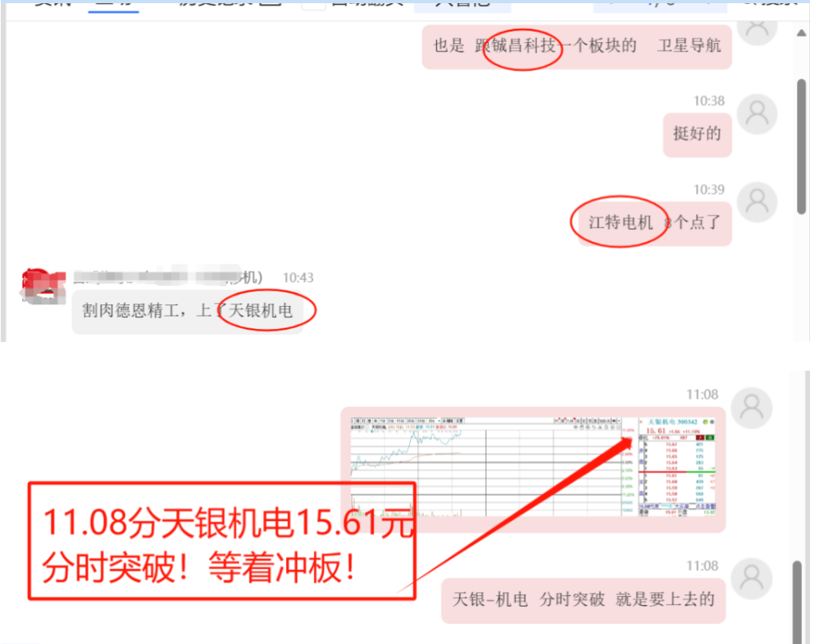Screen dimensions: 818x644
Task: Select the message 也是 跟铖昌科技一个板块的 卫星导航
Action: 577,46
